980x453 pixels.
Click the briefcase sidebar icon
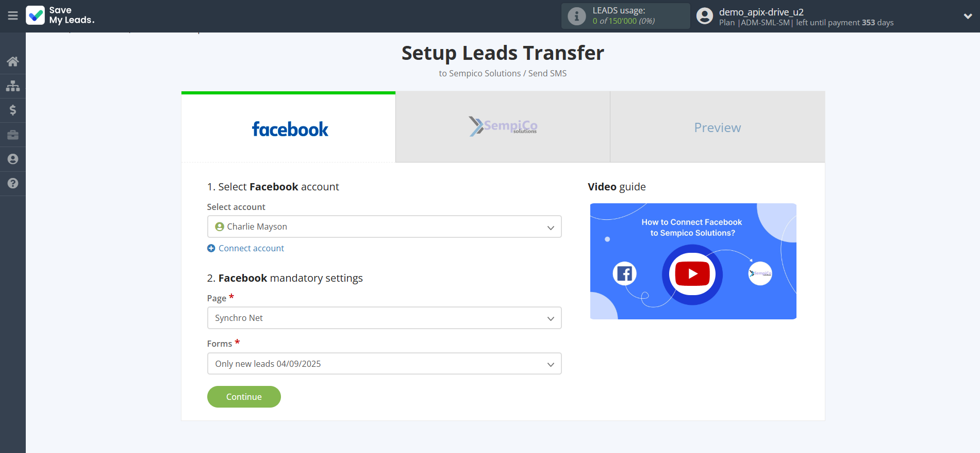coord(13,135)
